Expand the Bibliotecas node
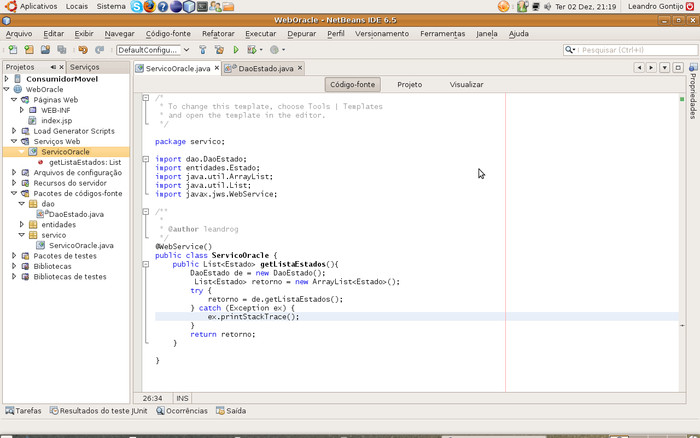Screen dimensions: 700x438 tap(14, 266)
